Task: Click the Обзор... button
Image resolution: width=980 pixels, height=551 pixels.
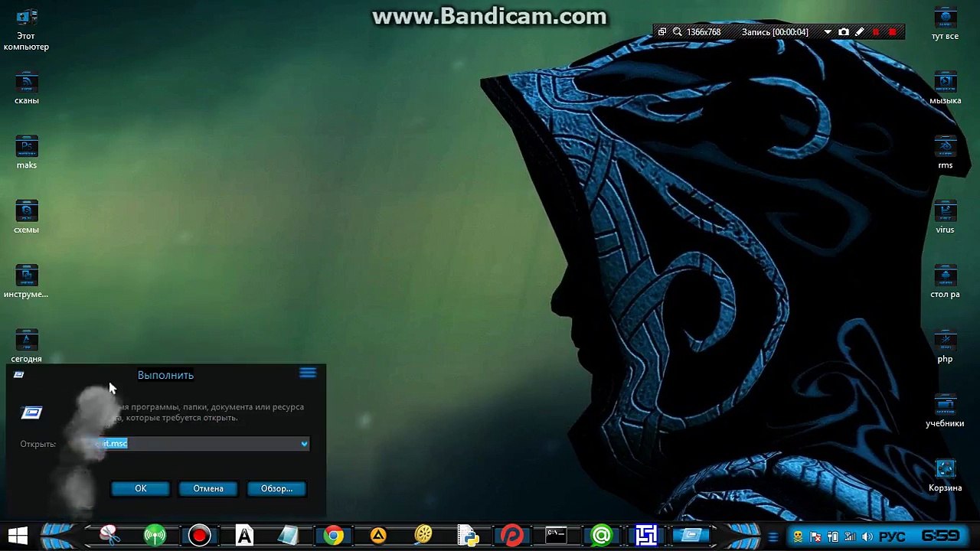Action: 276,488
